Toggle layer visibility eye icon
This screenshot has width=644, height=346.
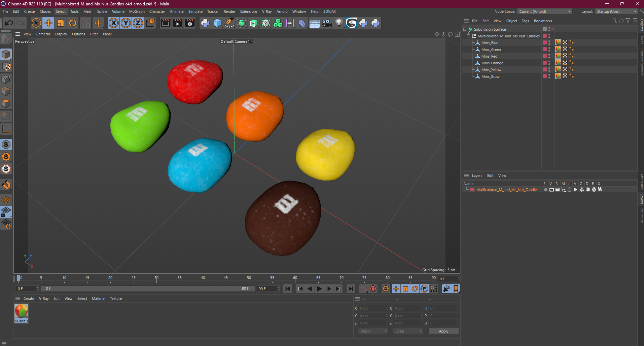pos(551,190)
